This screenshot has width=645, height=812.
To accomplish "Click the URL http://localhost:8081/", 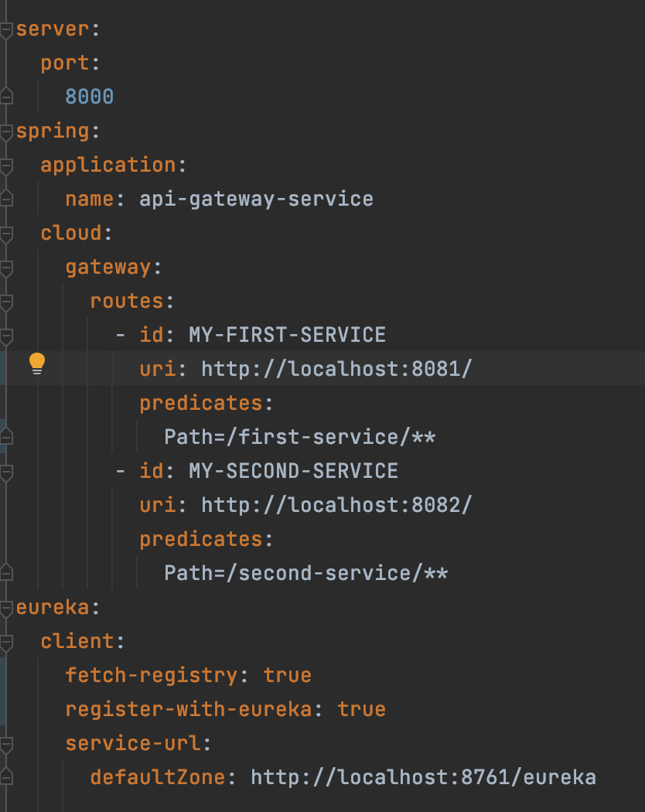I will 336,369.
